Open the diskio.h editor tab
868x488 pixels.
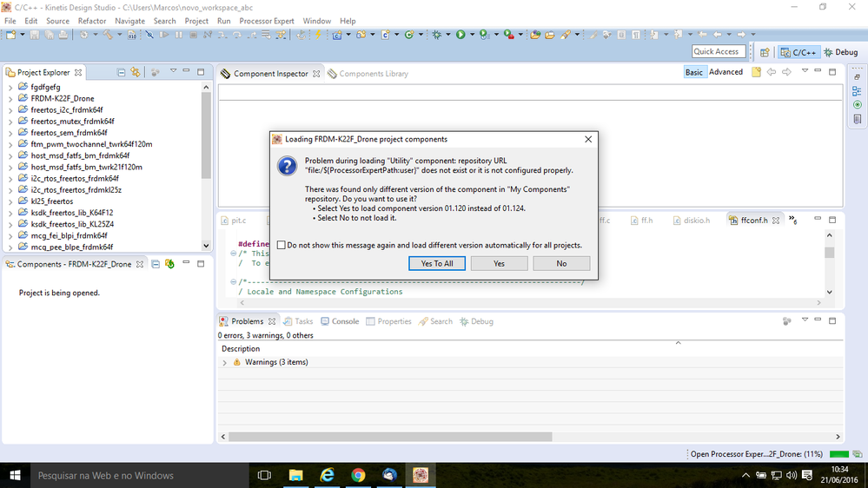pyautogui.click(x=691, y=221)
